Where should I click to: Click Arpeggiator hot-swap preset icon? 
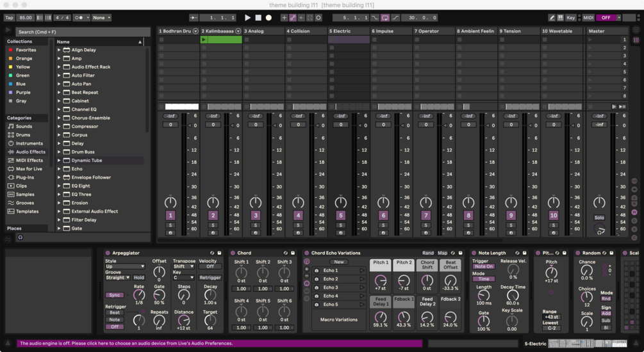[x=212, y=253]
